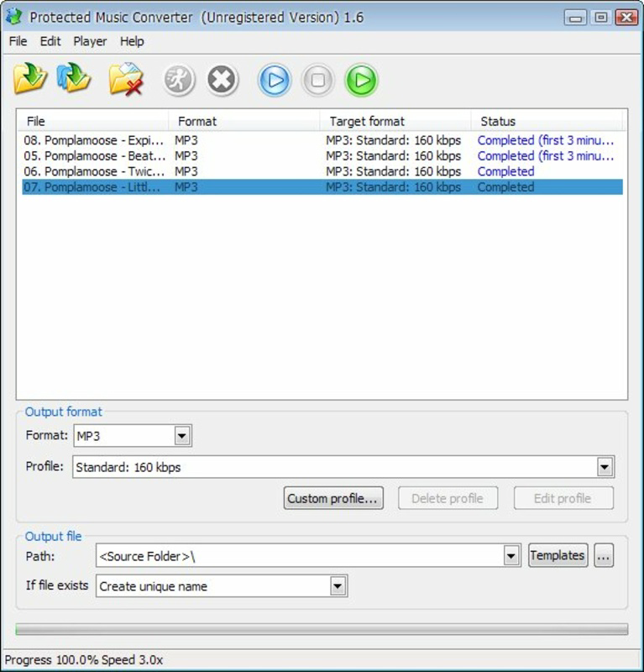This screenshot has height=672, width=644.
Task: Click the Delete profile button
Action: [448, 498]
